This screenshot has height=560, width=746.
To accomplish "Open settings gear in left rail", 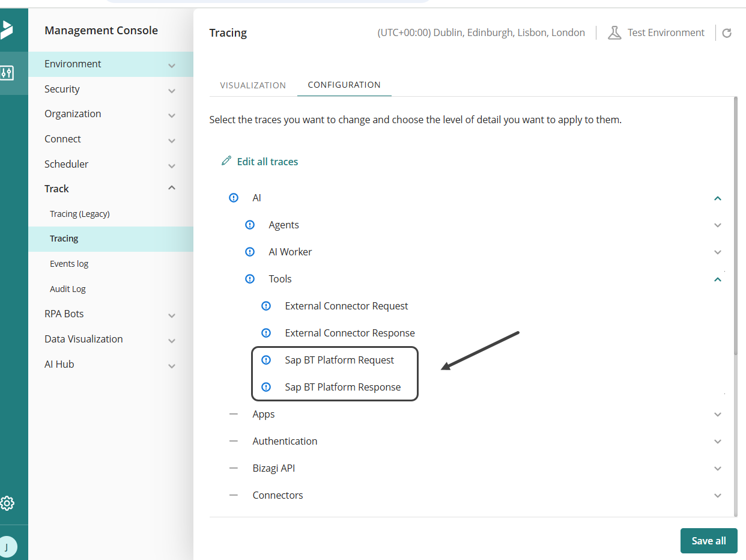I will pyautogui.click(x=7, y=503).
